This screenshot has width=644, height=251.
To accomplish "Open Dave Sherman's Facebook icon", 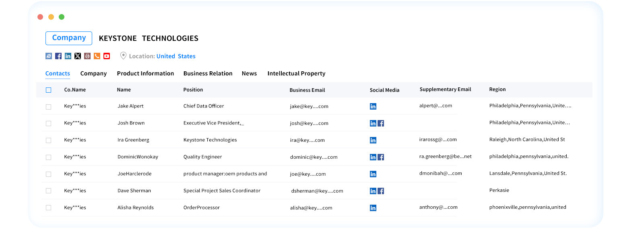I will click(381, 191).
